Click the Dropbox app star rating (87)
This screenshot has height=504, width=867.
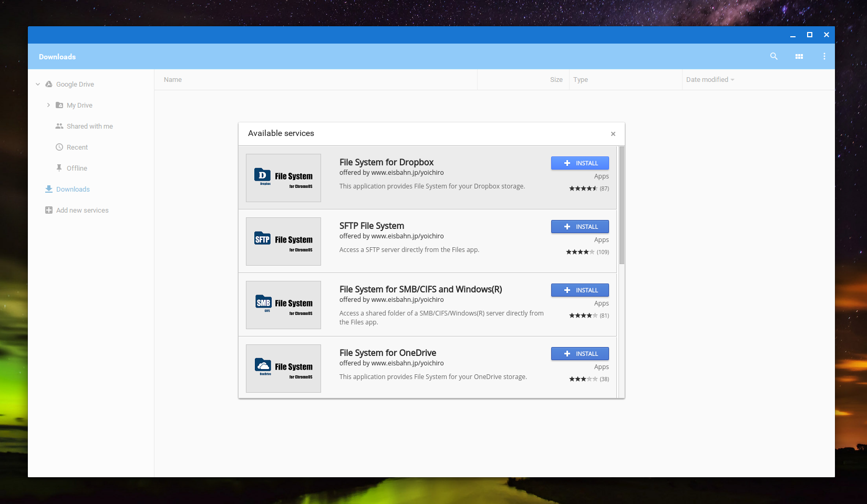click(589, 188)
